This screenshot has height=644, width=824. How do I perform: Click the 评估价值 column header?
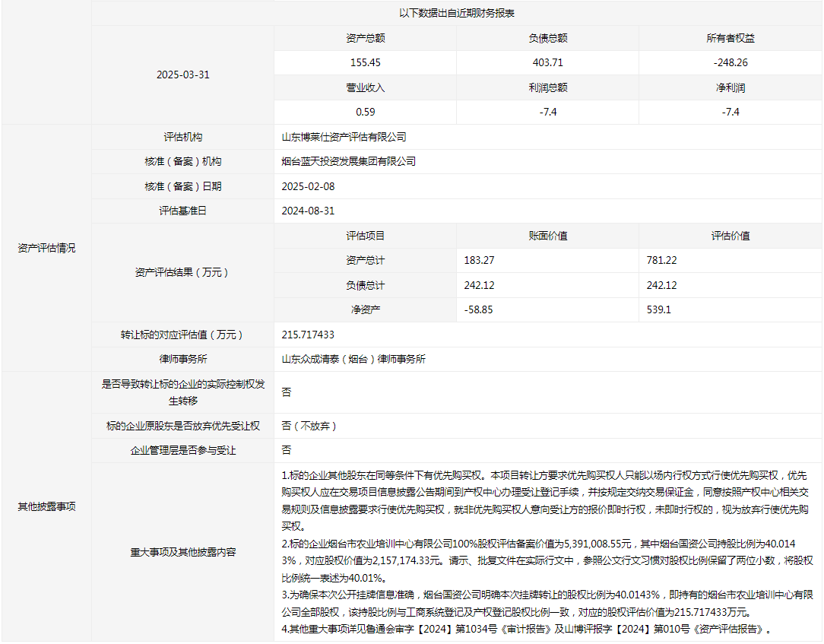(730, 236)
